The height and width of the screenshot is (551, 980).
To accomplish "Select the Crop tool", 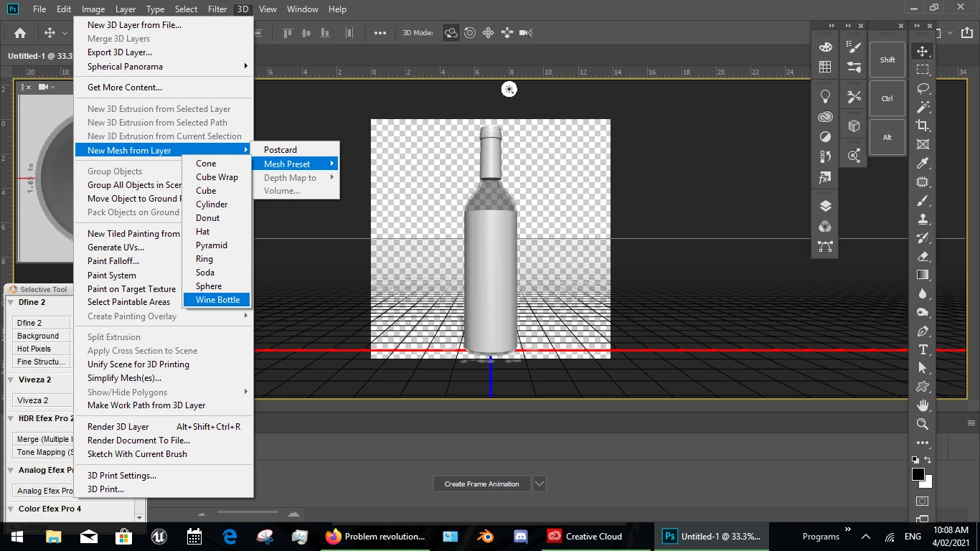I will point(923,126).
